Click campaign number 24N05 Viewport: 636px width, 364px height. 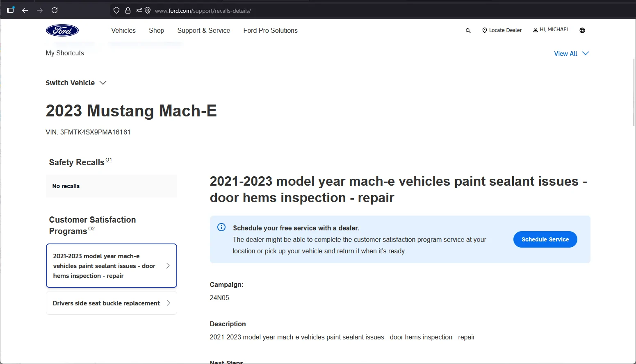coord(219,298)
